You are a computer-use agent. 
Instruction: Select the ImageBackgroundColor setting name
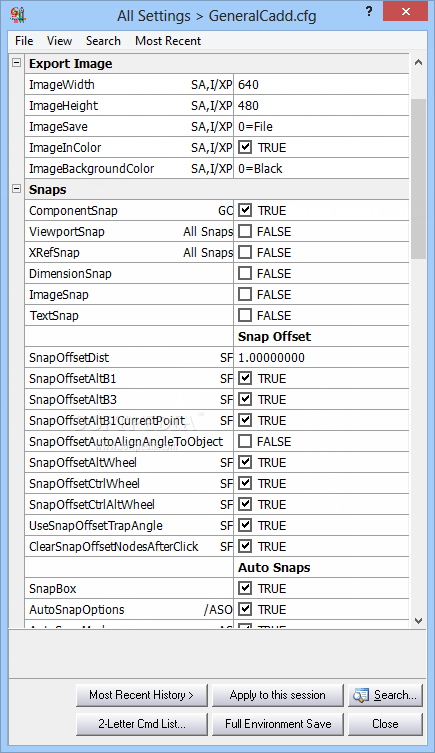point(91,169)
